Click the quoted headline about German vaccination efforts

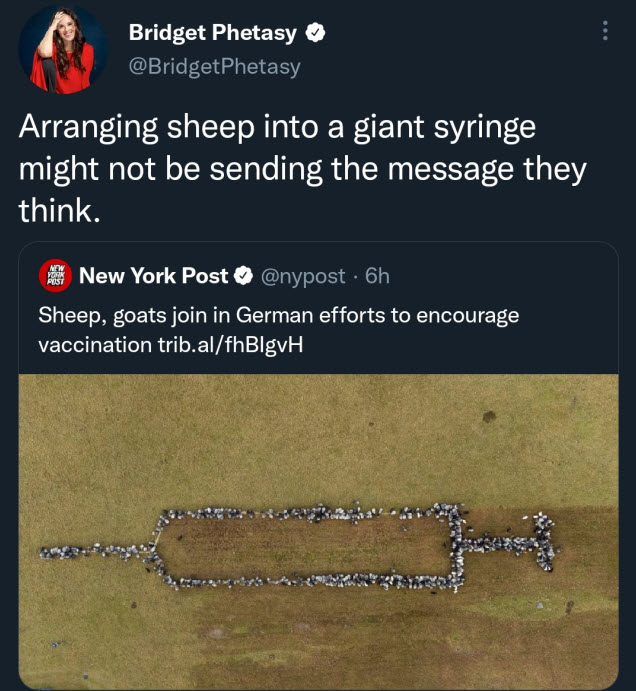pos(279,330)
